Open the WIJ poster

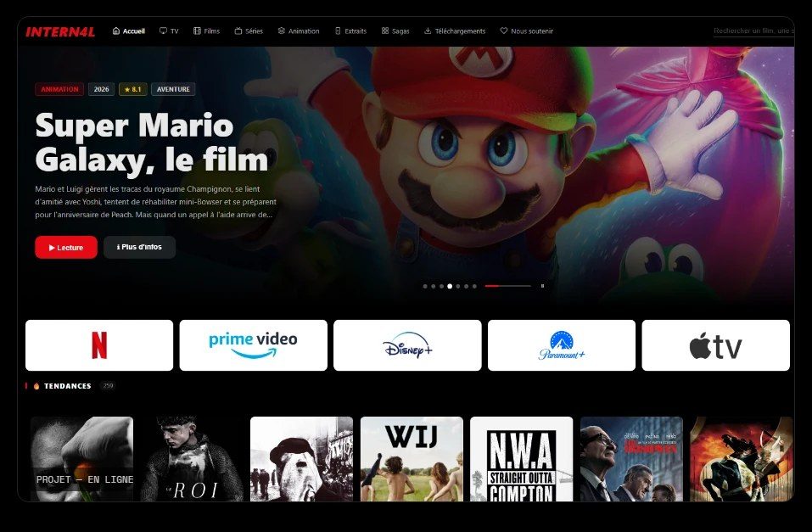coord(412,459)
